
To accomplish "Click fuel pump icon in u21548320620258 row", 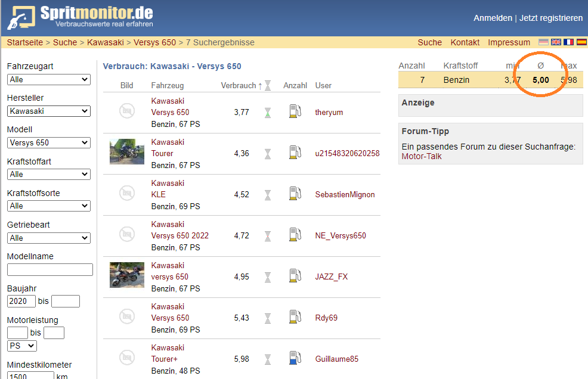I will point(296,153).
